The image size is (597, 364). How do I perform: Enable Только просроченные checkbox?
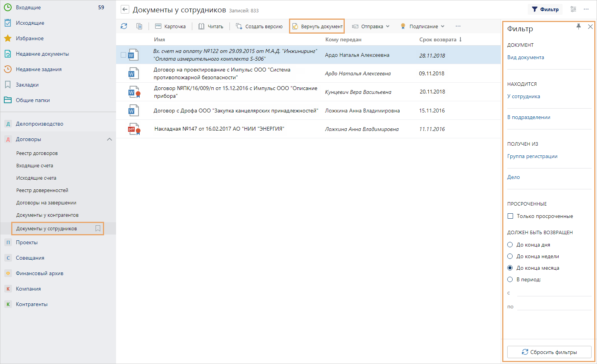point(510,216)
